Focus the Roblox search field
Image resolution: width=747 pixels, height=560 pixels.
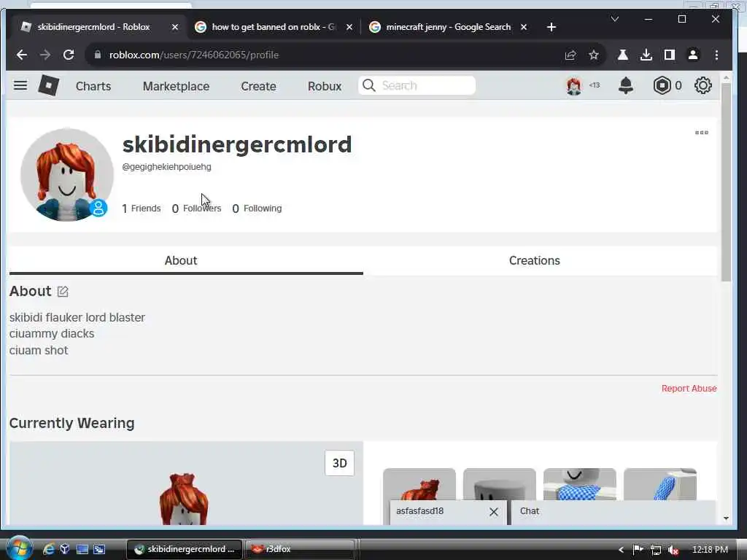(417, 86)
